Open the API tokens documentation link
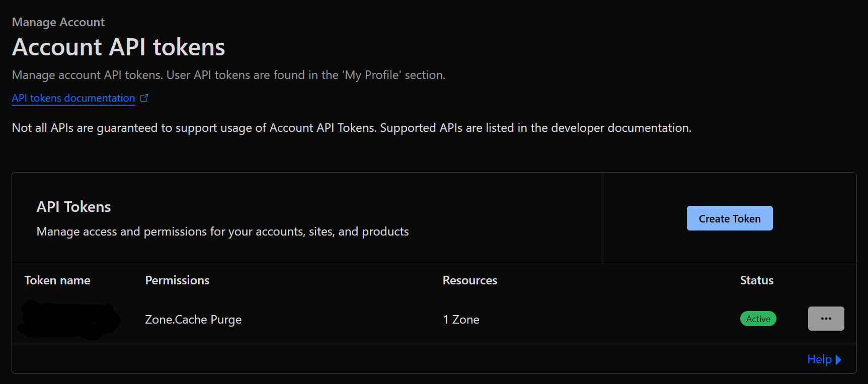Screen dimensions: 868x384 (x=73, y=98)
